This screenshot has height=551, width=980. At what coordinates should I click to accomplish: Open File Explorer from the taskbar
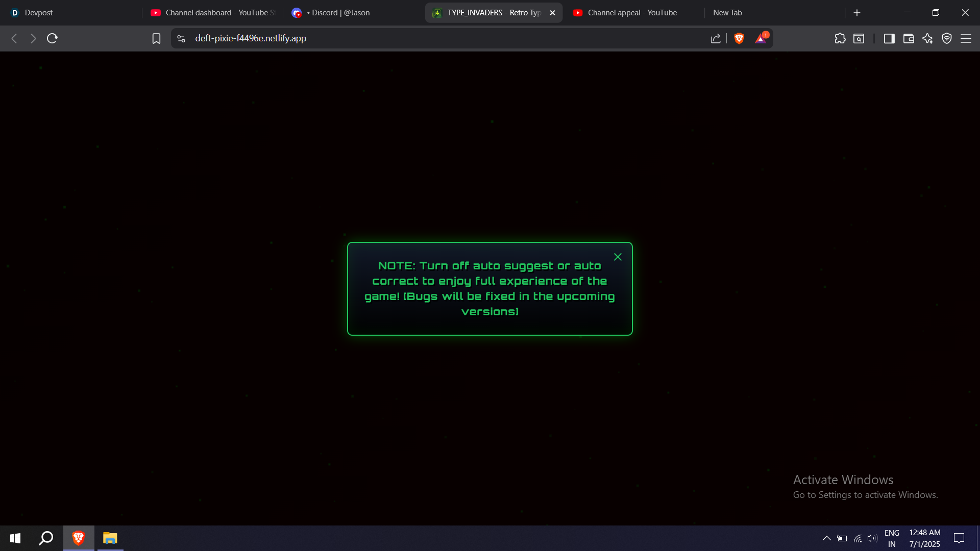(110, 538)
